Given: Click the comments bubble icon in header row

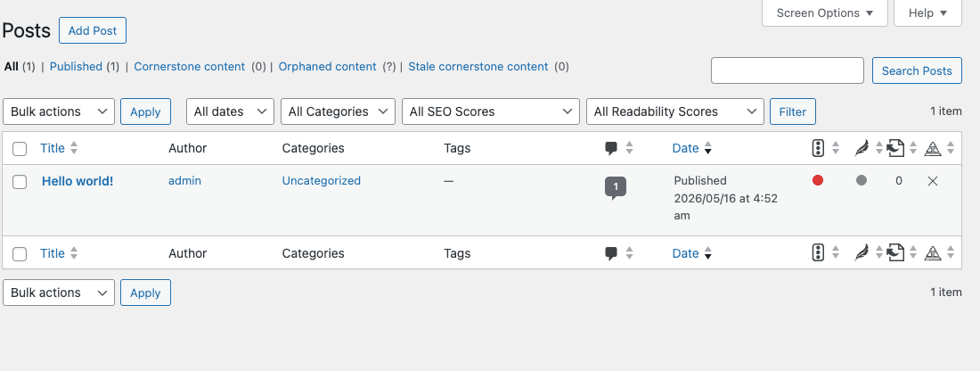Looking at the screenshot, I should (611, 148).
